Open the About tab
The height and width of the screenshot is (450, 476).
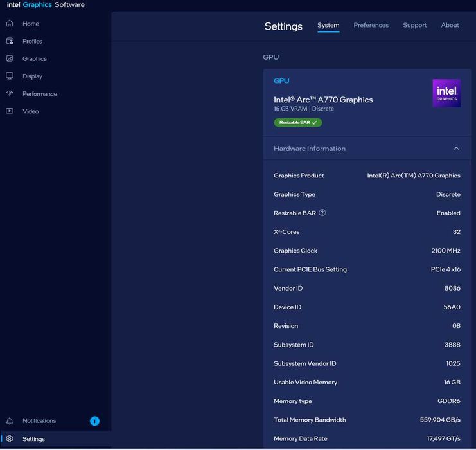(450, 25)
